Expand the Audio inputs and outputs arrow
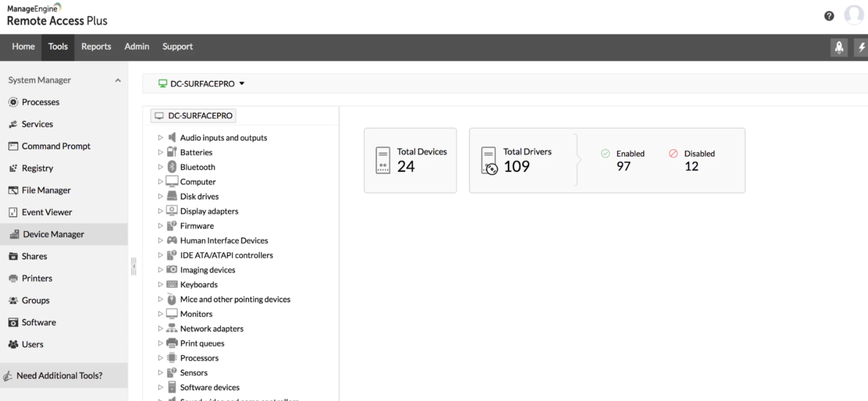 pos(160,137)
